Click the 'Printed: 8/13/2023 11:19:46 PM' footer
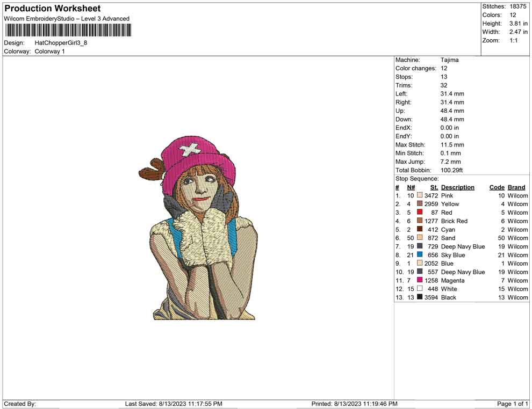Image resolution: width=532 pixels, height=409 pixels. [354, 404]
